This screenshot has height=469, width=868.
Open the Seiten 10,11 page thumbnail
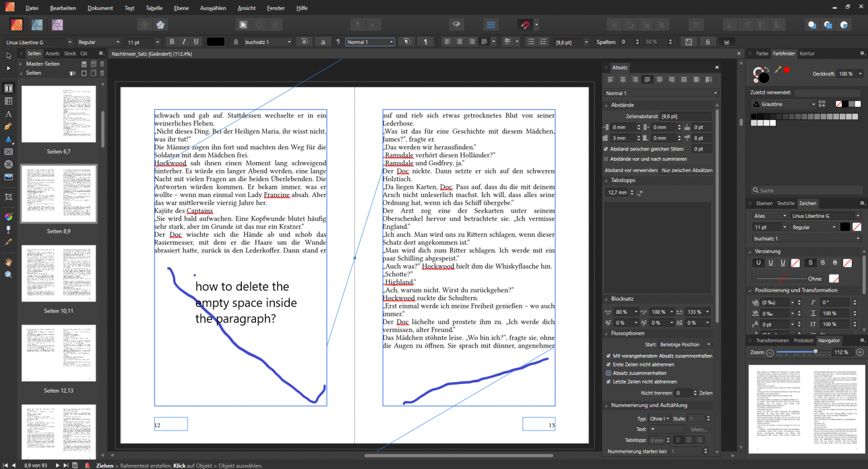[x=58, y=273]
